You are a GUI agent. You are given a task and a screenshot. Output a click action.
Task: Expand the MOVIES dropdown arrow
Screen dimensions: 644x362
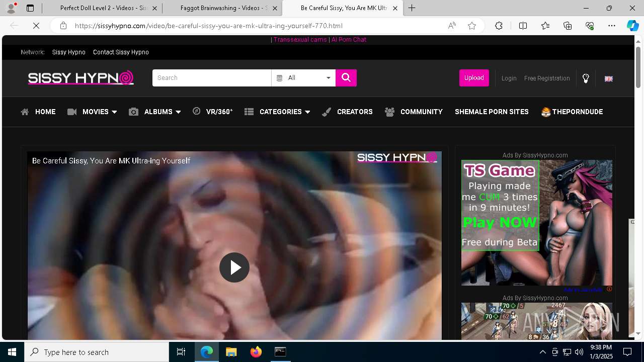coord(114,112)
